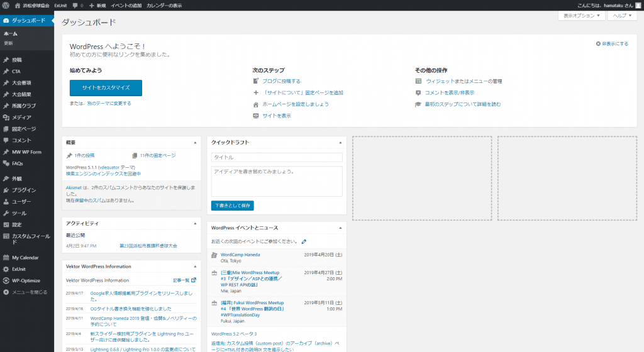Screen dimensions: 644x352
Task: Collapse the アクティビティ widget panel
Action: (x=195, y=223)
